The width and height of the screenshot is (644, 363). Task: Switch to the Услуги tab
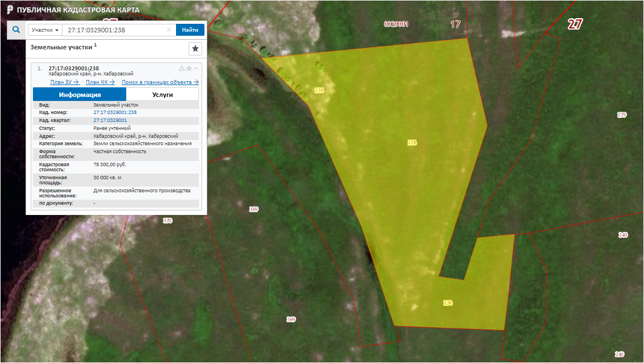pos(162,95)
